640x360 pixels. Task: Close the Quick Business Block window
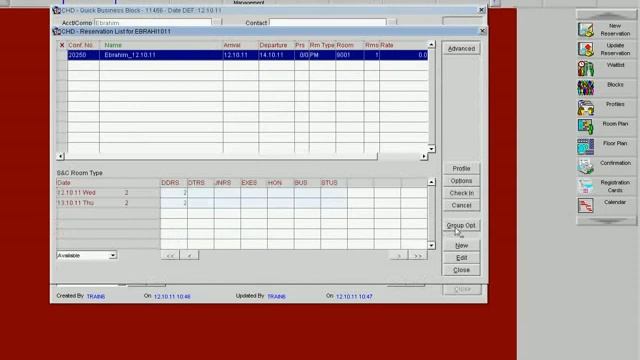[482, 10]
